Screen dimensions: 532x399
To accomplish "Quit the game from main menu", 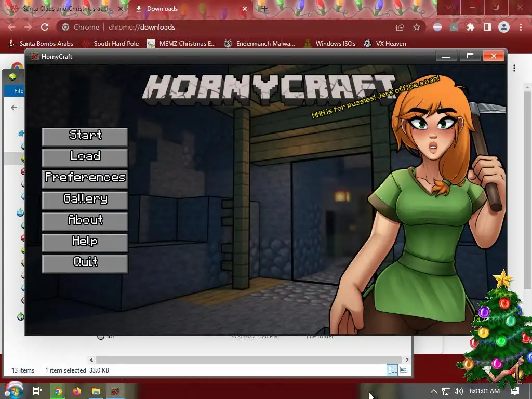I will [85, 263].
